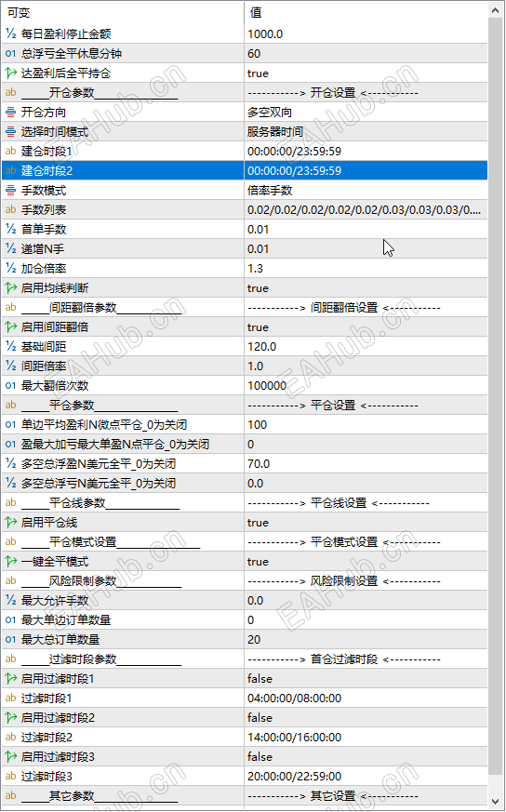This screenshot has width=506, height=812.
Task: Click the bool icon beside 启用平仓线
Action: tap(10, 522)
